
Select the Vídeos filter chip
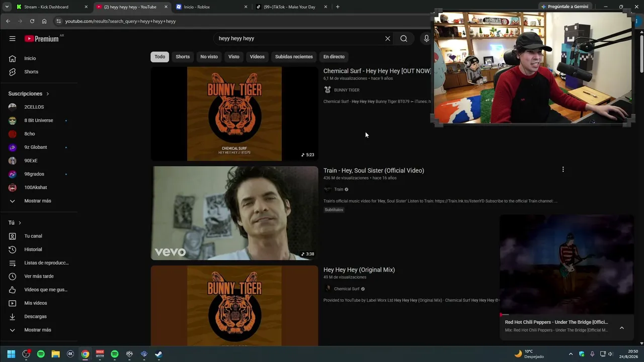pos(257,57)
